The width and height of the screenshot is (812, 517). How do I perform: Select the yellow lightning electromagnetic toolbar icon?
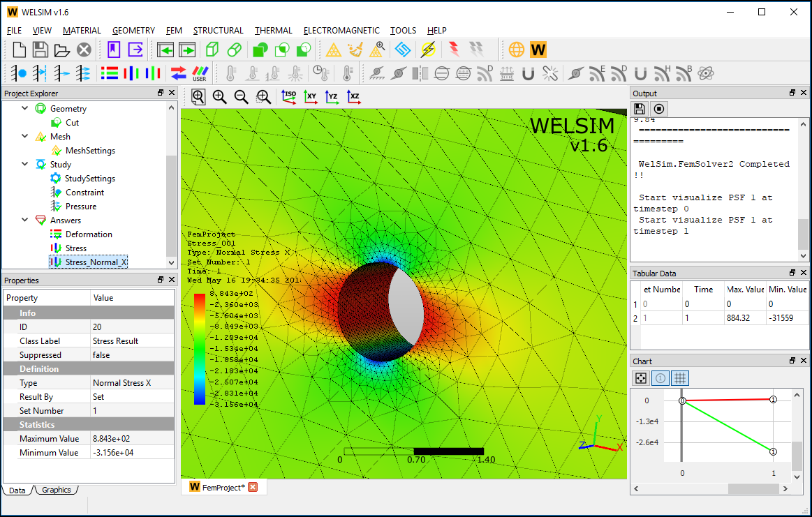point(428,50)
